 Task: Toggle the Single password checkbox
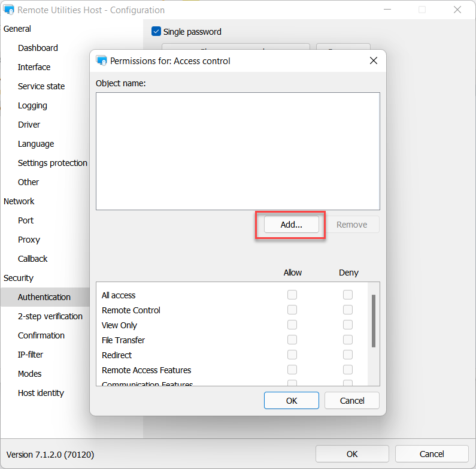click(x=157, y=32)
